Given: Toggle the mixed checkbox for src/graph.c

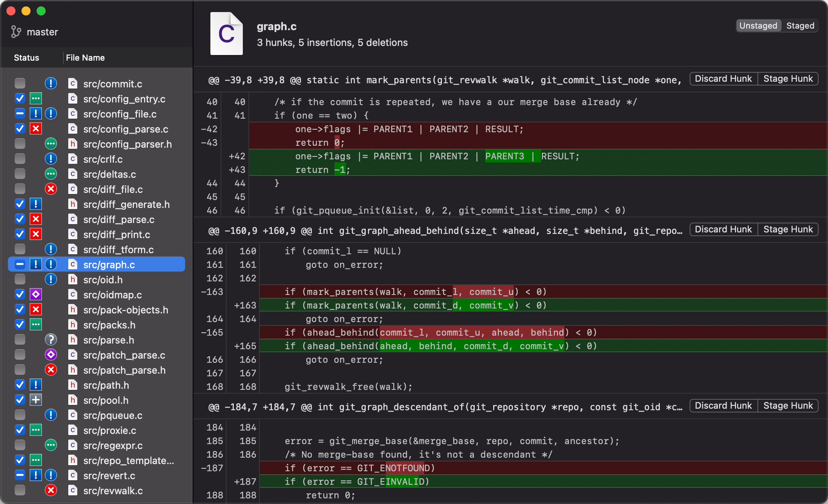Looking at the screenshot, I should [20, 264].
